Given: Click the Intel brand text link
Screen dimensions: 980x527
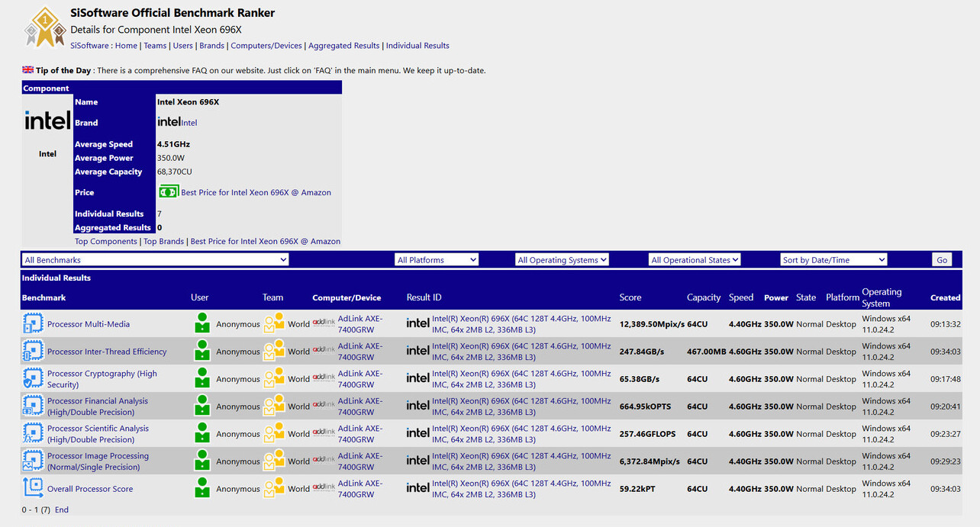Looking at the screenshot, I should 189,123.
